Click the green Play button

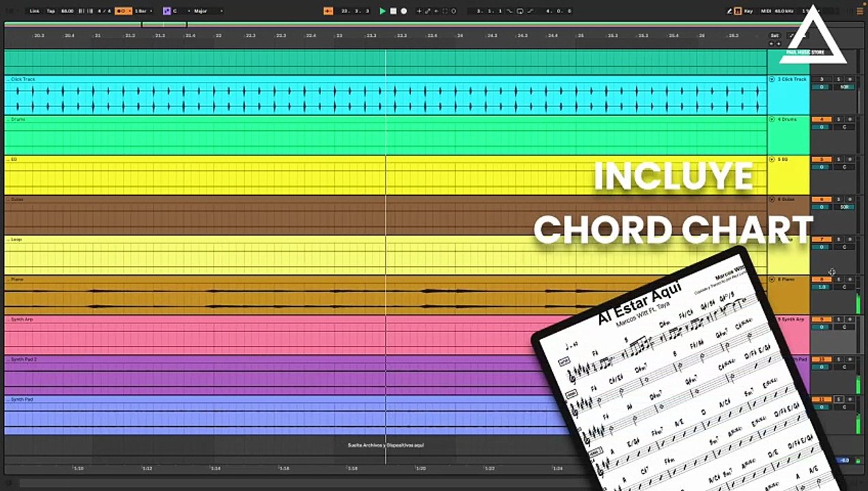click(x=382, y=11)
